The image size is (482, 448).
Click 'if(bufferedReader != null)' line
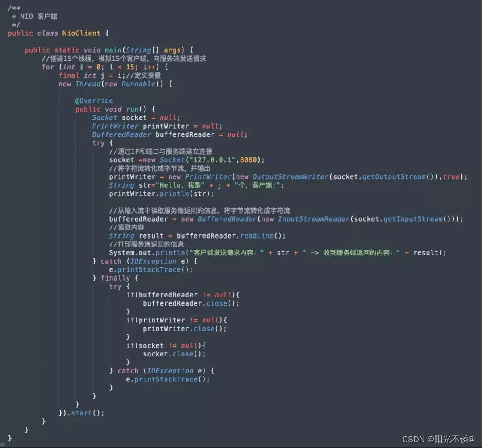[183, 295]
